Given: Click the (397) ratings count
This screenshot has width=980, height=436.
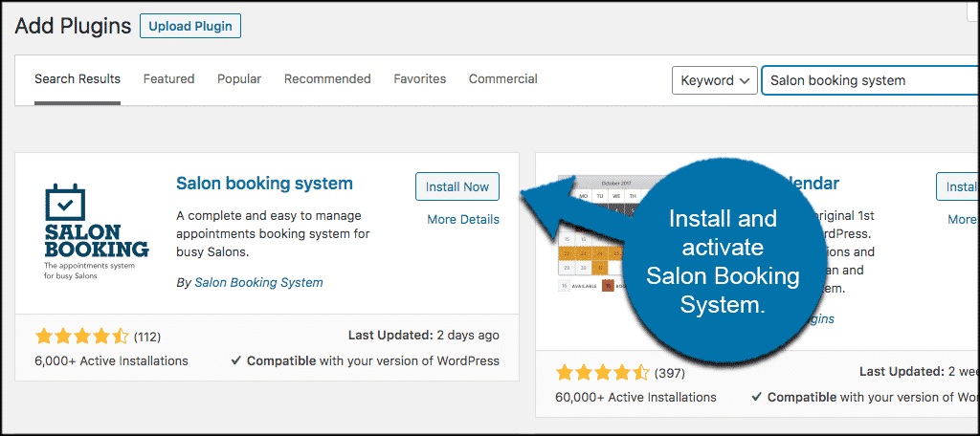Looking at the screenshot, I should click(669, 374).
